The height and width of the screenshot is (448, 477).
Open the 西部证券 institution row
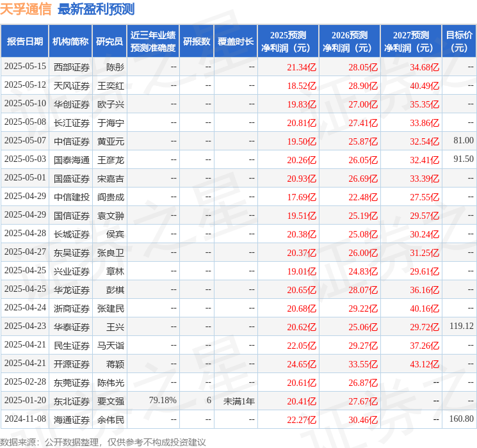72,67
